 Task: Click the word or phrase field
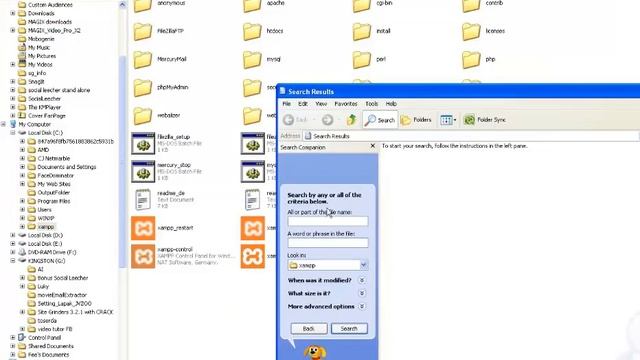pos(328,243)
